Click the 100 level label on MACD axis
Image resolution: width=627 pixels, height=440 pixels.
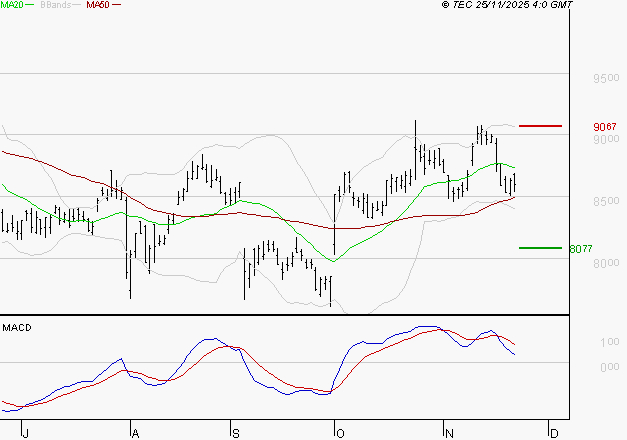(x=583, y=343)
